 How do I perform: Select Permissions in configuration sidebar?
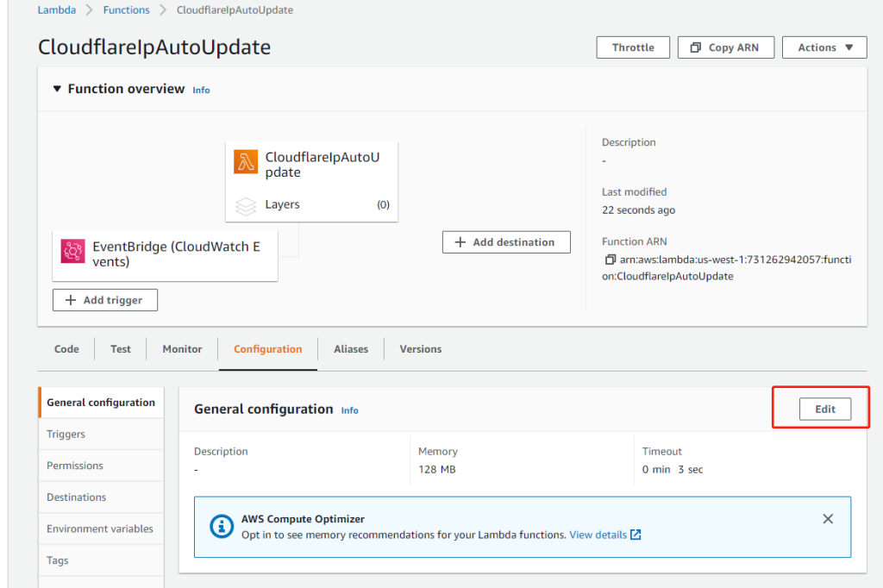click(75, 466)
